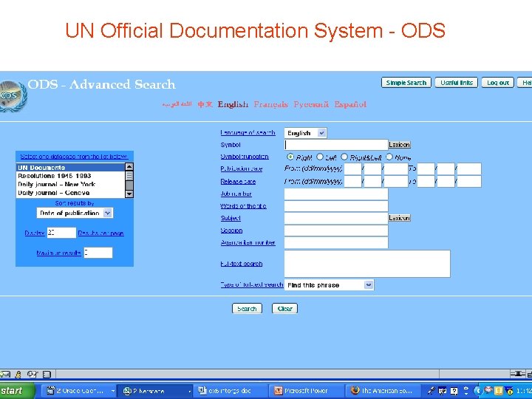Click the yellow shield tray icon

(499, 391)
